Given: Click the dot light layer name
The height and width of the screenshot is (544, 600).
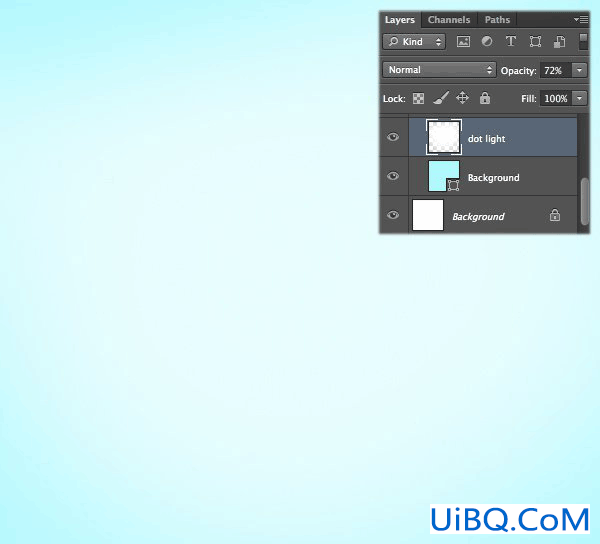Looking at the screenshot, I should coord(486,138).
